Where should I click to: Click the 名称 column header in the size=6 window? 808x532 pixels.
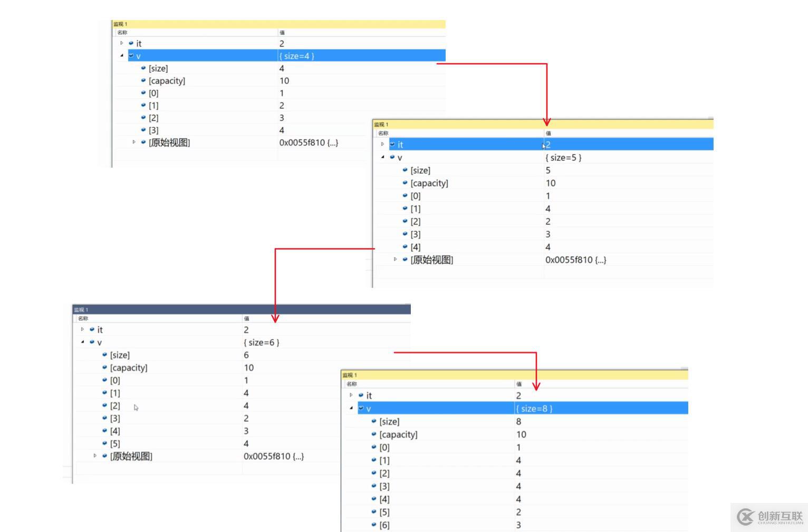pos(83,318)
